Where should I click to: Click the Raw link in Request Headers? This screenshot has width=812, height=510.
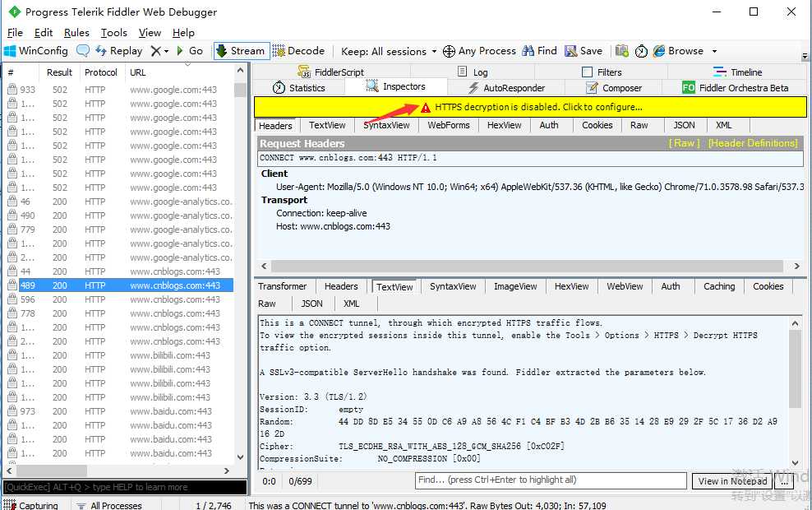click(684, 143)
